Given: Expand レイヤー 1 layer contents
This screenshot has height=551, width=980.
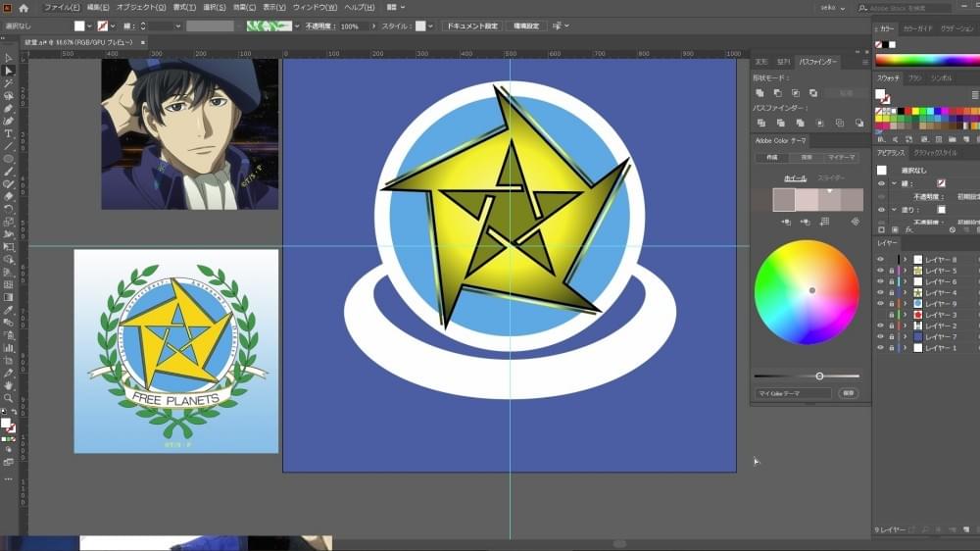Looking at the screenshot, I should [x=905, y=348].
